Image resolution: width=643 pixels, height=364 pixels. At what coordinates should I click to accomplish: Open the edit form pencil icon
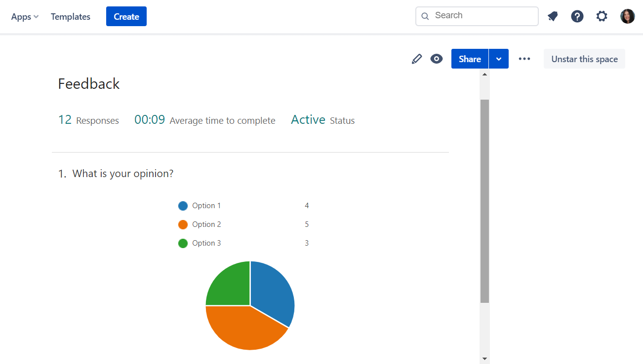(x=416, y=59)
